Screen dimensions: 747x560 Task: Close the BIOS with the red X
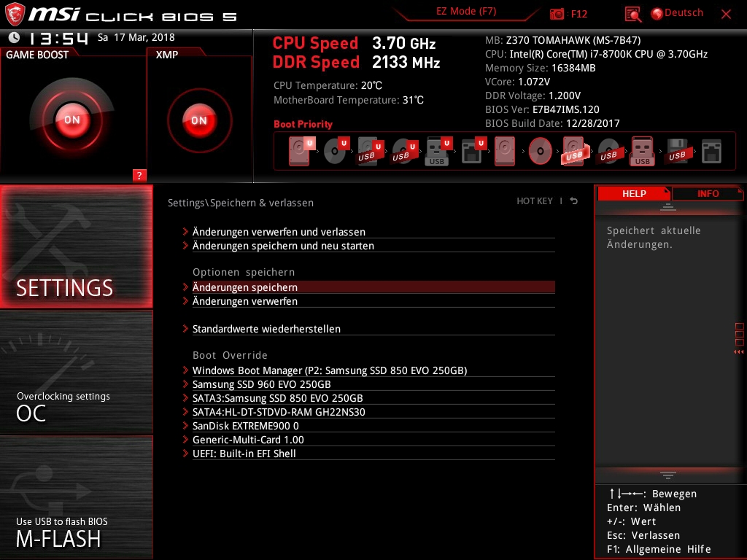click(726, 14)
